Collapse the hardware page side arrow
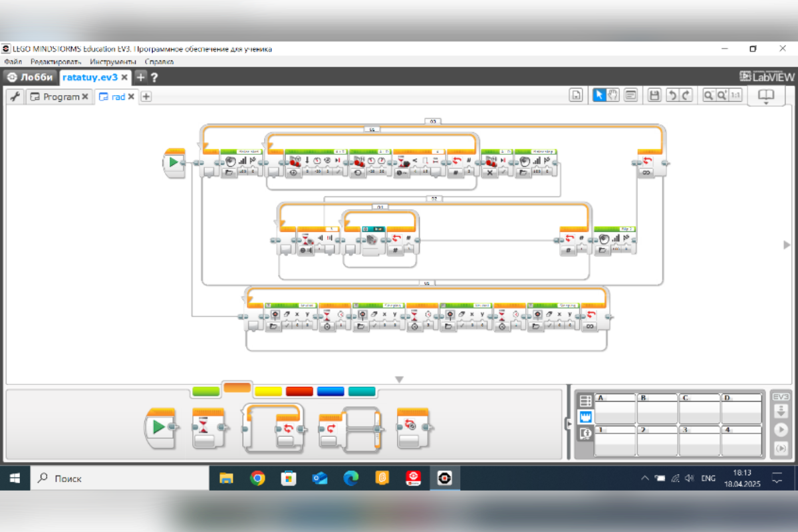The width and height of the screenshot is (798, 532). (x=567, y=424)
